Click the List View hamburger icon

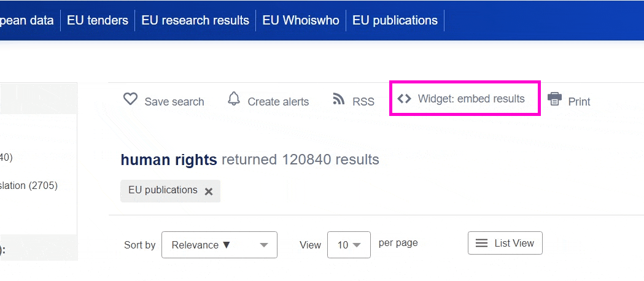click(x=482, y=243)
